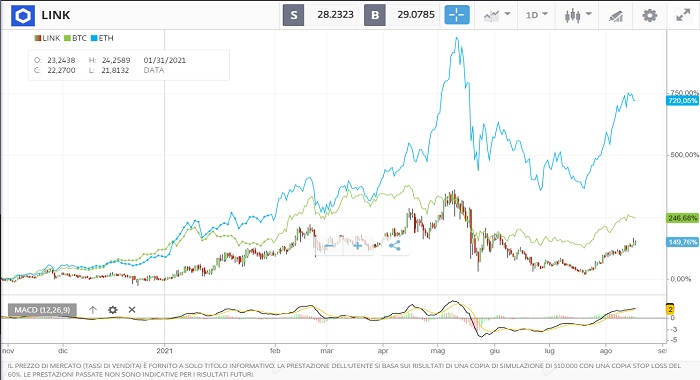Image resolution: width=700 pixels, height=380 pixels.
Task: Click the sell price 28.2323
Action: click(x=335, y=15)
